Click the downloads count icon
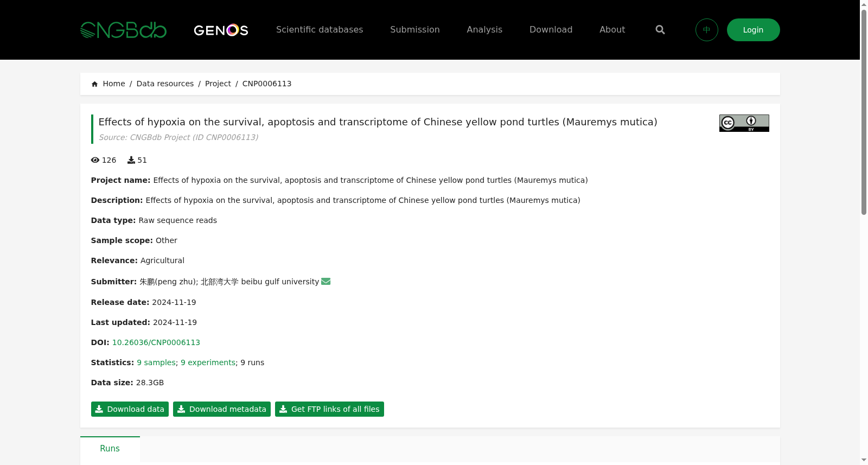Viewport: 868px width, 465px height. (131, 160)
